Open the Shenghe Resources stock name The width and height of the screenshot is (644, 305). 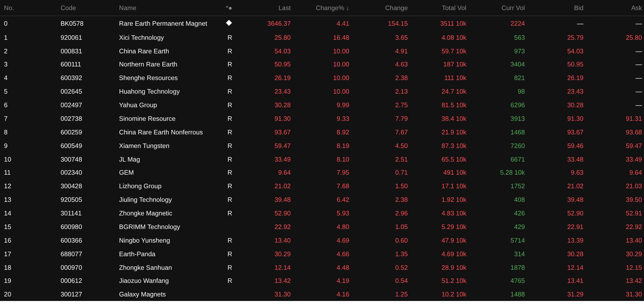coord(148,78)
